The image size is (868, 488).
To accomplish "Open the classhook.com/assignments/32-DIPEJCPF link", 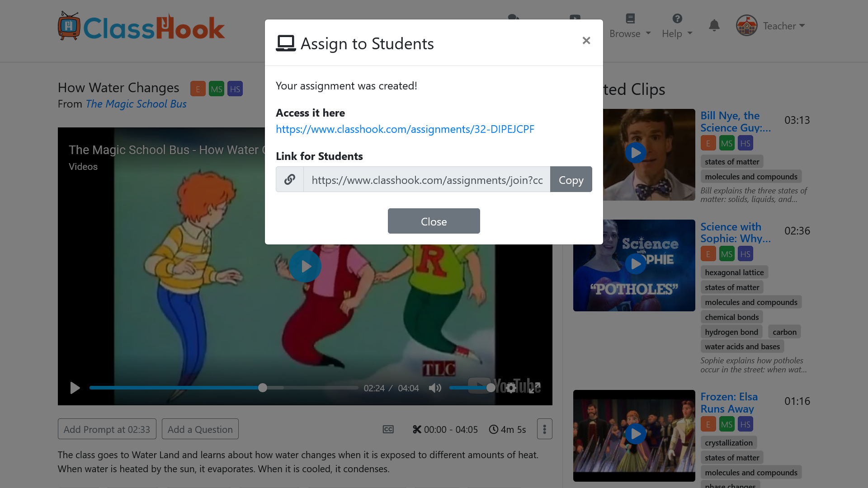I will (405, 129).
